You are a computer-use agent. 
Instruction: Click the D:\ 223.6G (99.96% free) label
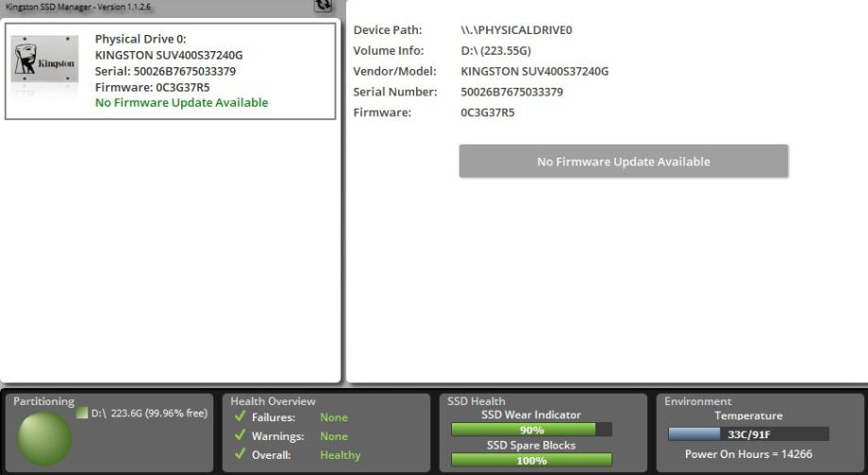pos(149,413)
